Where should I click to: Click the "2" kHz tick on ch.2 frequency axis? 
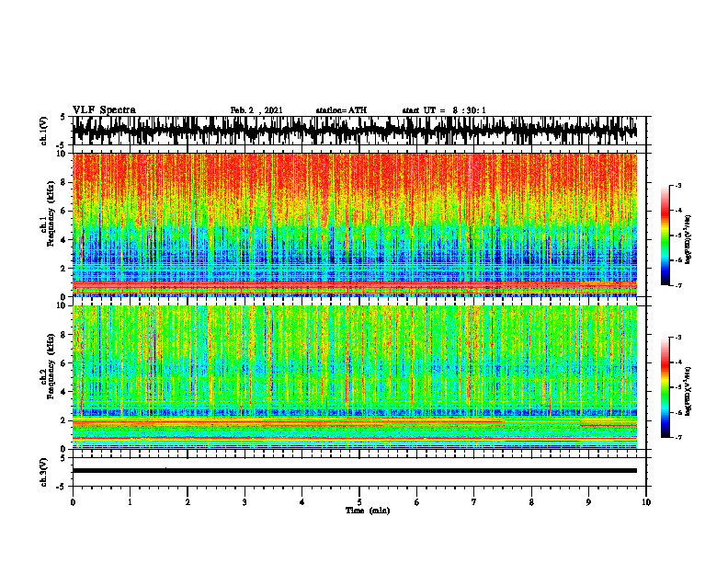pyautogui.click(x=63, y=420)
